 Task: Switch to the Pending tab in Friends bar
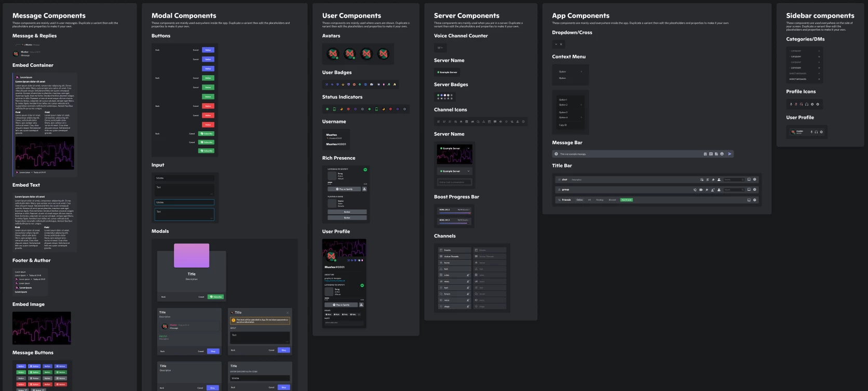[600, 200]
